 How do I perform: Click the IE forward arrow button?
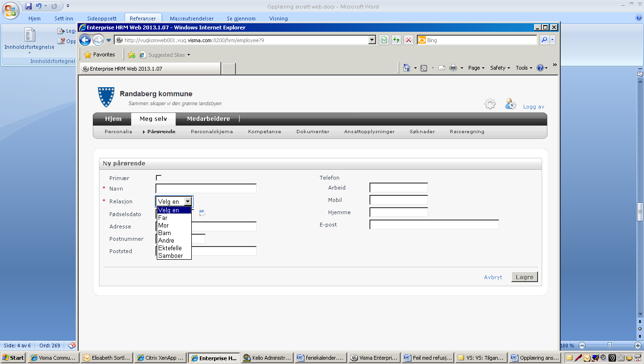(98, 40)
